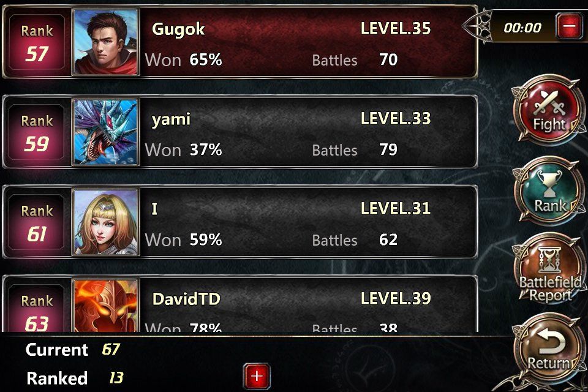Click the red minus button beside timer

click(569, 26)
